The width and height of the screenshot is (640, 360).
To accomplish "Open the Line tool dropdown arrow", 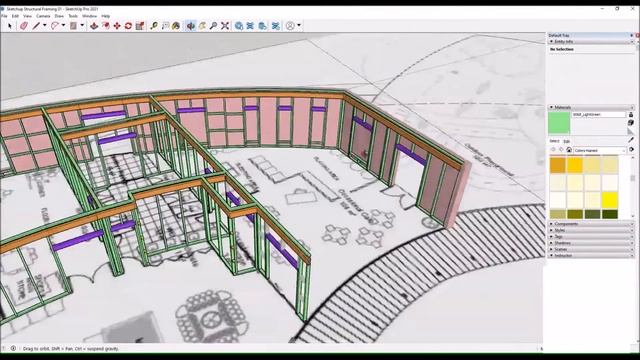I will [44, 26].
